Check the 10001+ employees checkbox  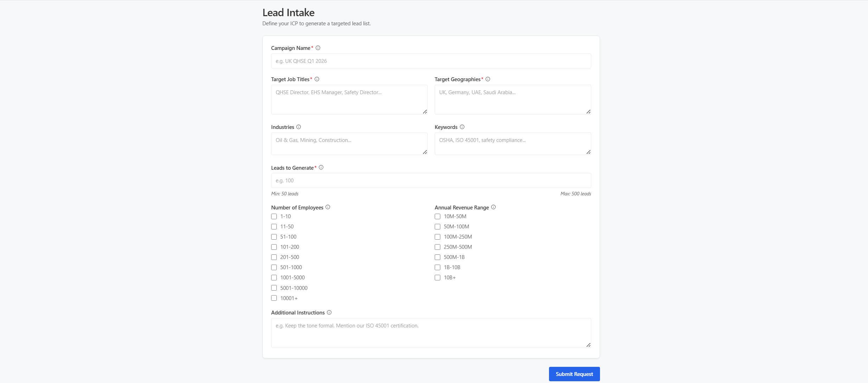tap(274, 298)
